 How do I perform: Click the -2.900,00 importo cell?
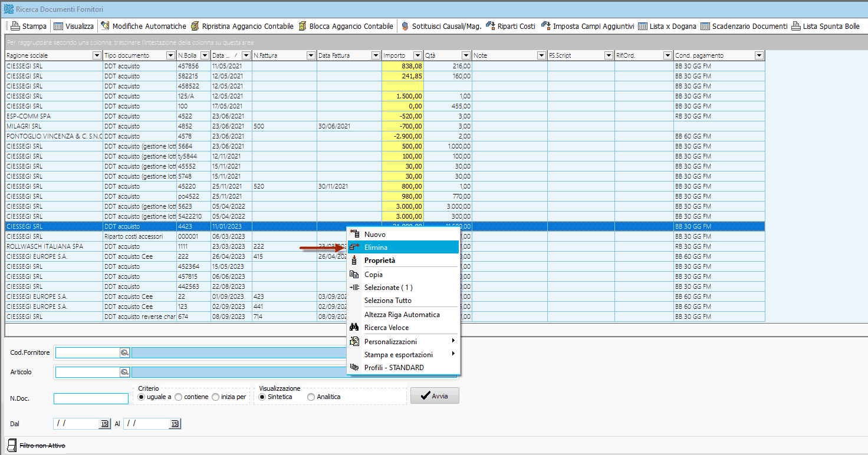coord(403,136)
